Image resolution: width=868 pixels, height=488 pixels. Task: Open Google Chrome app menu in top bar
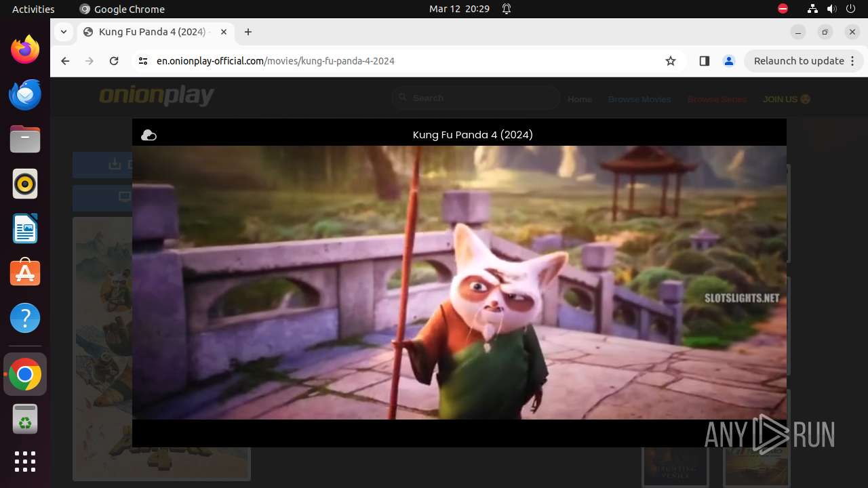click(122, 9)
